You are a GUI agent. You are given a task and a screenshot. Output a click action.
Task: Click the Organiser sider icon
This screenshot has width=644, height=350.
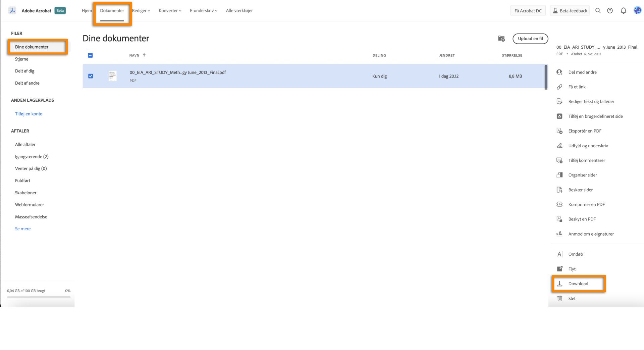(559, 175)
